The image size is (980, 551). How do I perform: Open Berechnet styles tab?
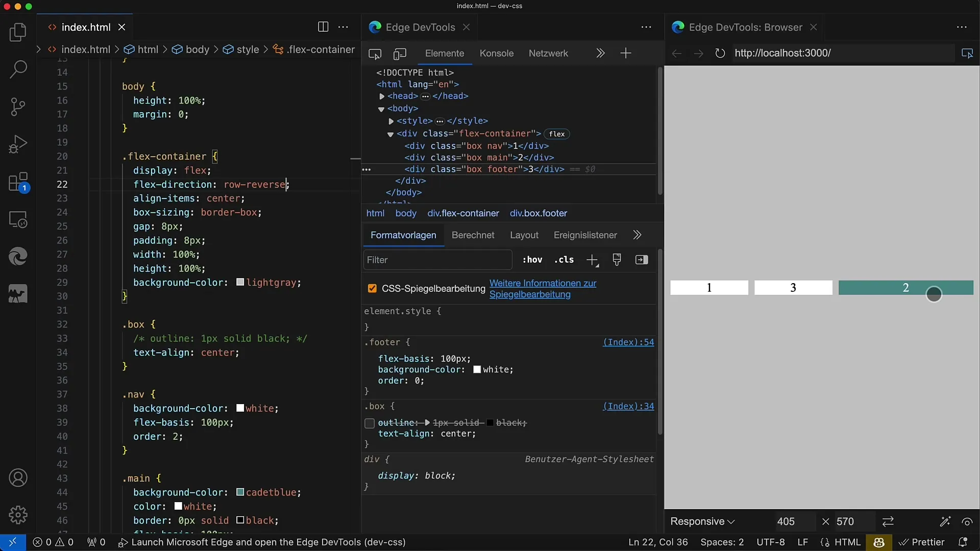(473, 235)
